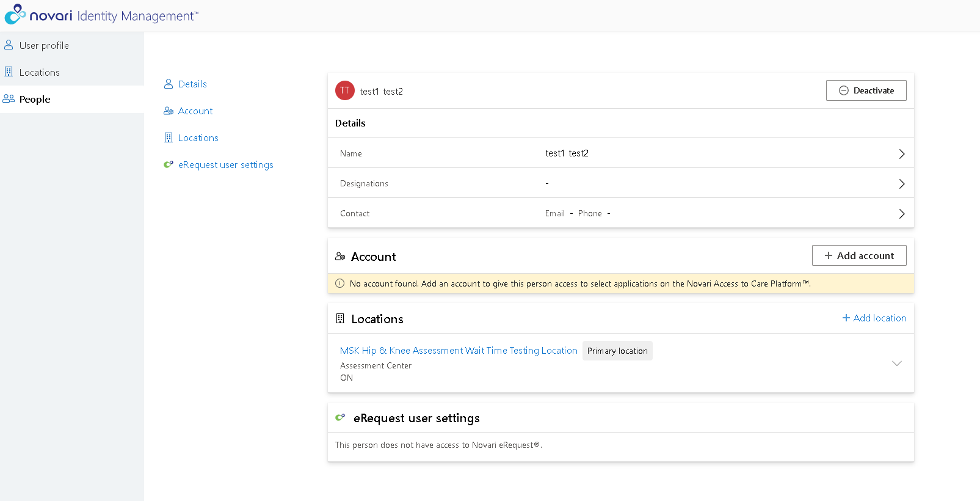Image resolution: width=980 pixels, height=501 pixels.
Task: Click the Novari logo icon
Action: pyautogui.click(x=15, y=14)
